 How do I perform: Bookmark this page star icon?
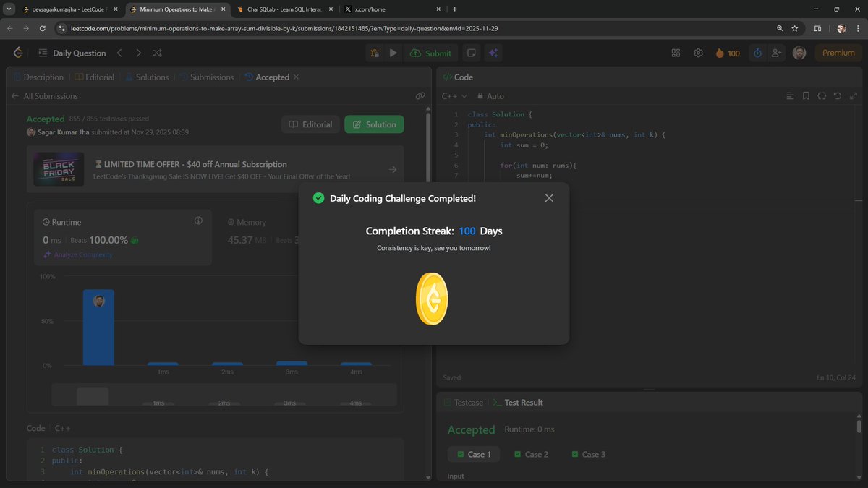tap(794, 28)
